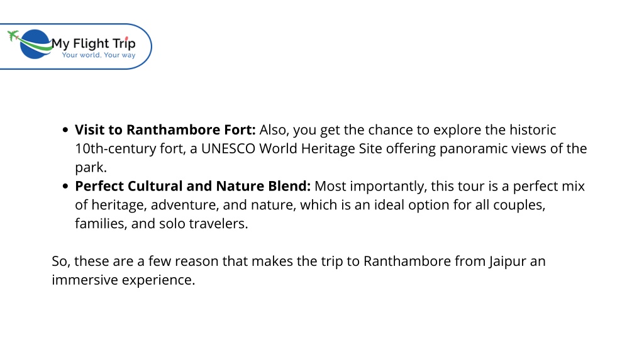Click the words 'immersive experience.'
This screenshot has width=644, height=362.
123,280
